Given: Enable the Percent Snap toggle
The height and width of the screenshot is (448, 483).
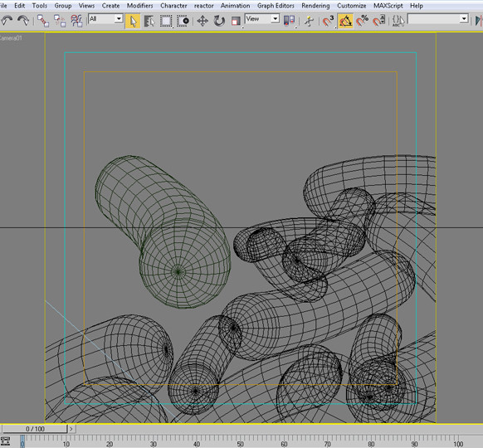Looking at the screenshot, I should coord(362,21).
